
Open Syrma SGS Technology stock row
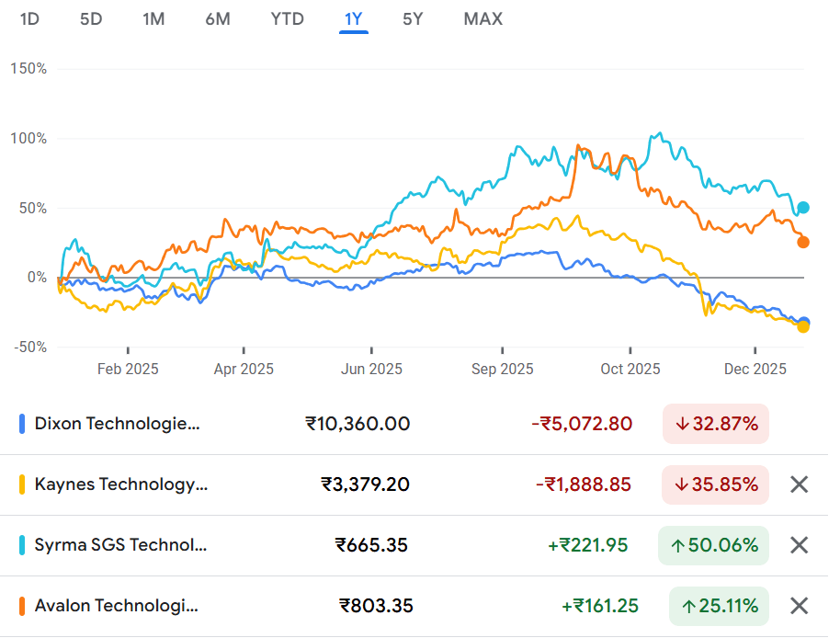click(120, 545)
